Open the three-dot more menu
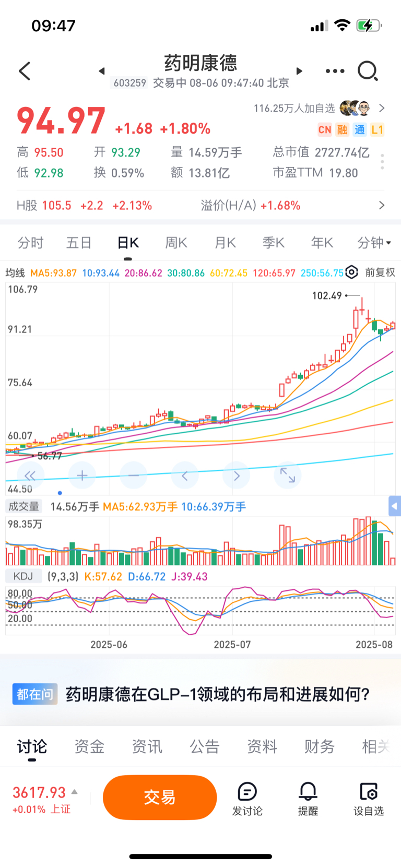The width and height of the screenshot is (401, 868). pos(335,71)
